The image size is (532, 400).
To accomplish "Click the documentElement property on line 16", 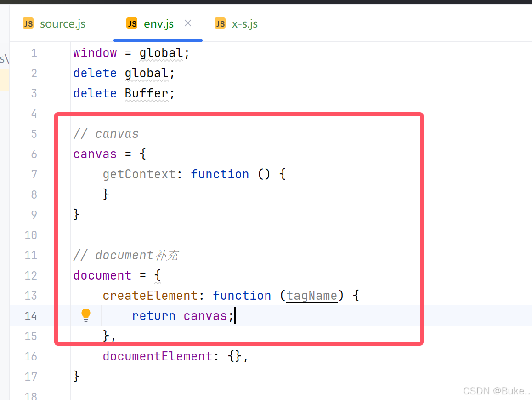I will coord(156,356).
